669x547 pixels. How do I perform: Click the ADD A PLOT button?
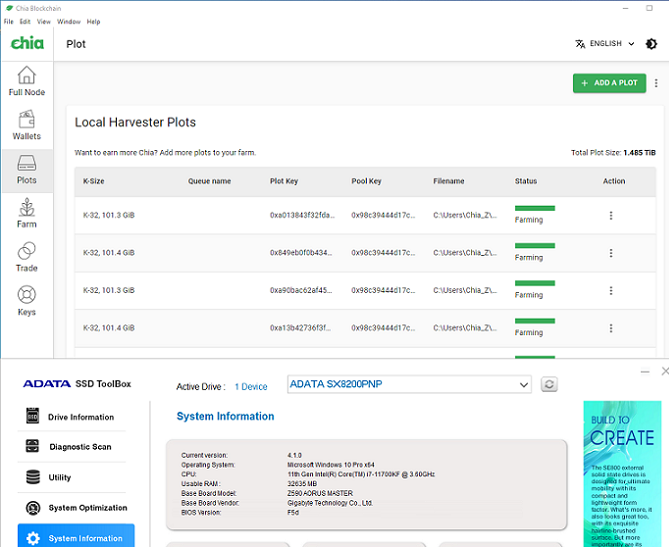tap(609, 83)
